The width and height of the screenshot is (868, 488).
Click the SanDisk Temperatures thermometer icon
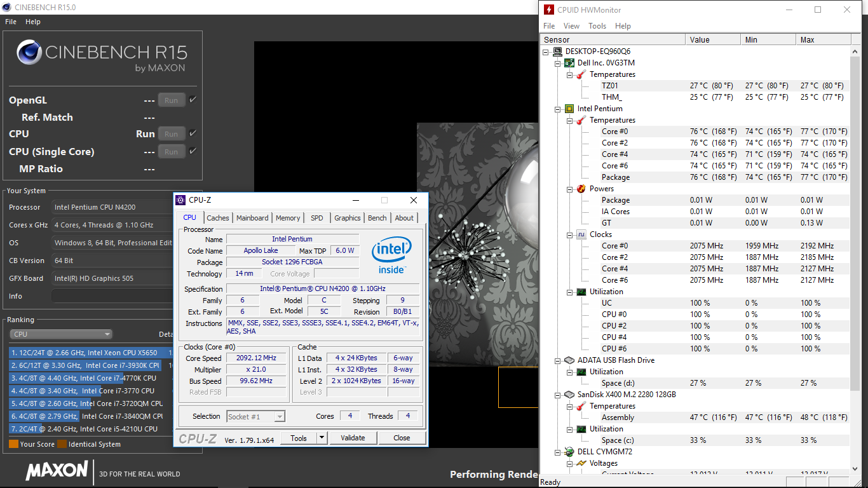coord(581,406)
